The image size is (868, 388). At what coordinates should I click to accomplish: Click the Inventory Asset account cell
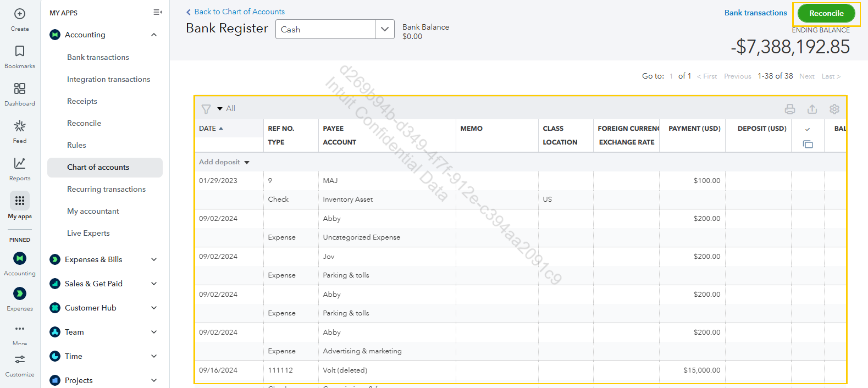(347, 199)
